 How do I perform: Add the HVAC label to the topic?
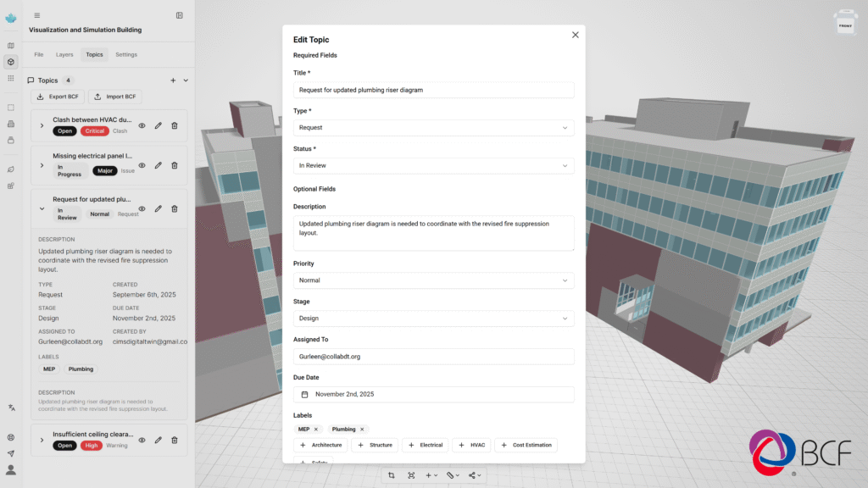[470, 445]
